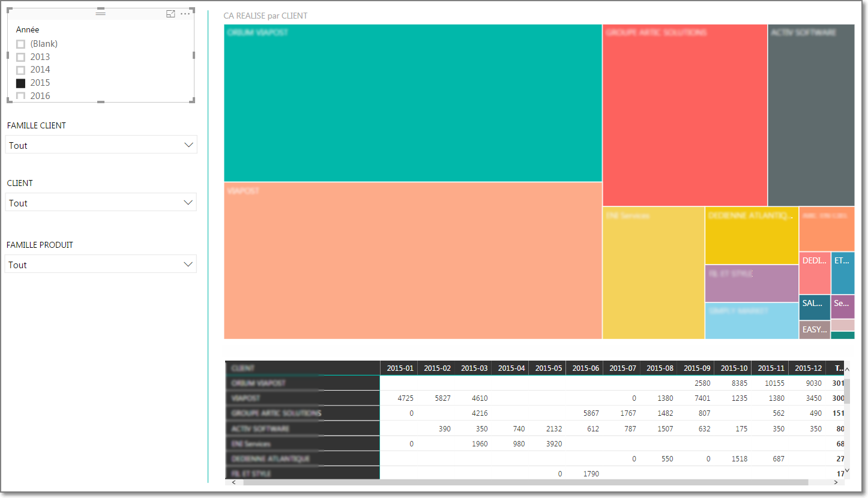The height and width of the screenshot is (498, 868).
Task: Select the ACTIV SOFTWARE table row header
Action: (303, 428)
